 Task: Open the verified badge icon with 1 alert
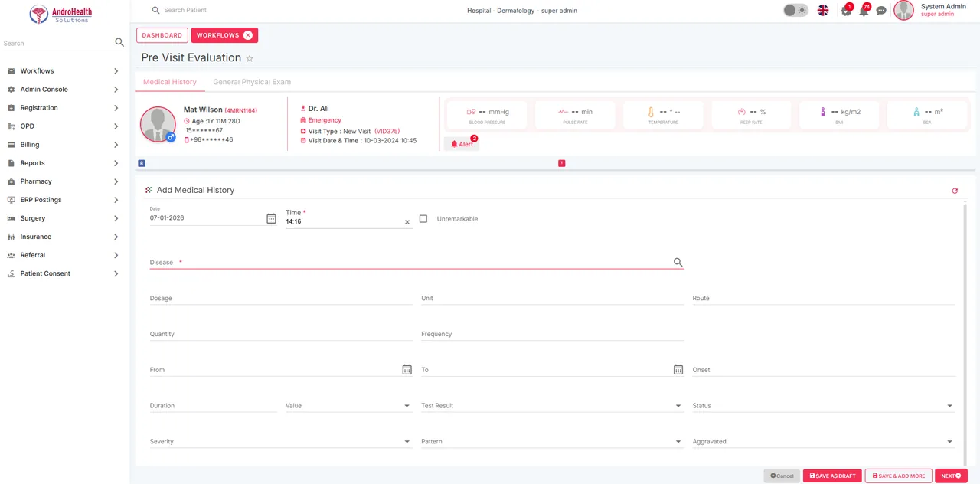(846, 11)
